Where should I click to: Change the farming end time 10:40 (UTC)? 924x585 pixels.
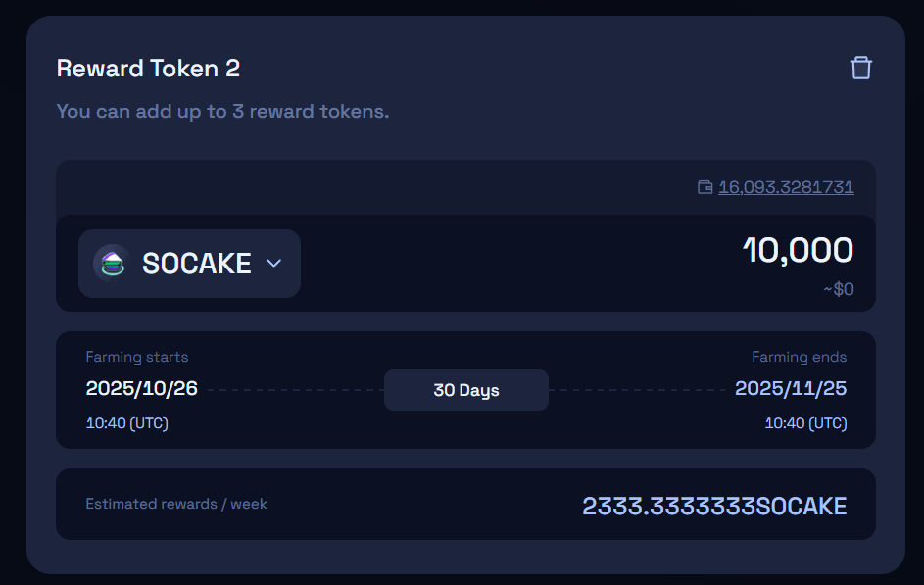[805, 424]
